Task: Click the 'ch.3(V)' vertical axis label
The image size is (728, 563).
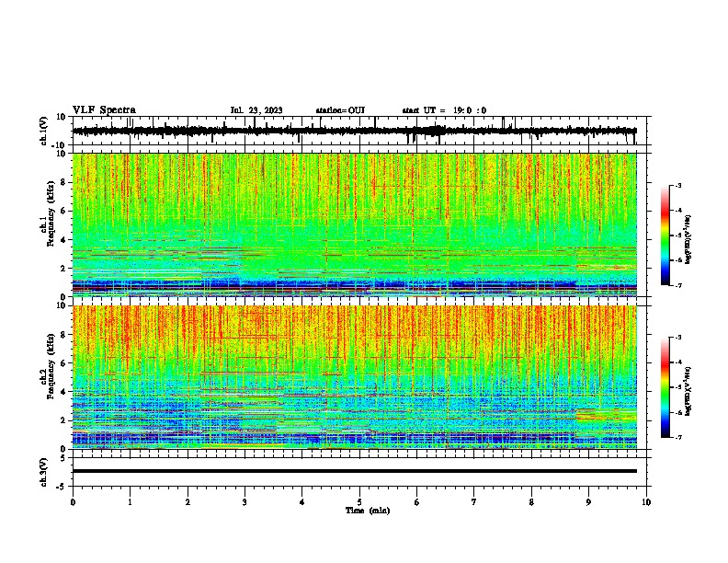Action: [44, 472]
